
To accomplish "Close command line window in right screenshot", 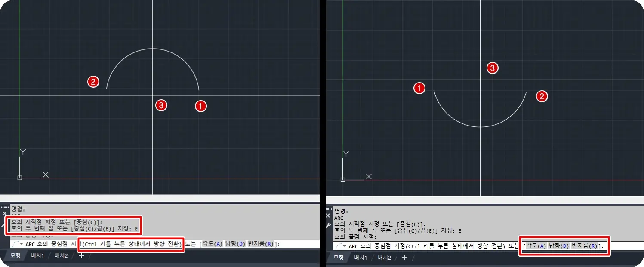I will tap(328, 215).
